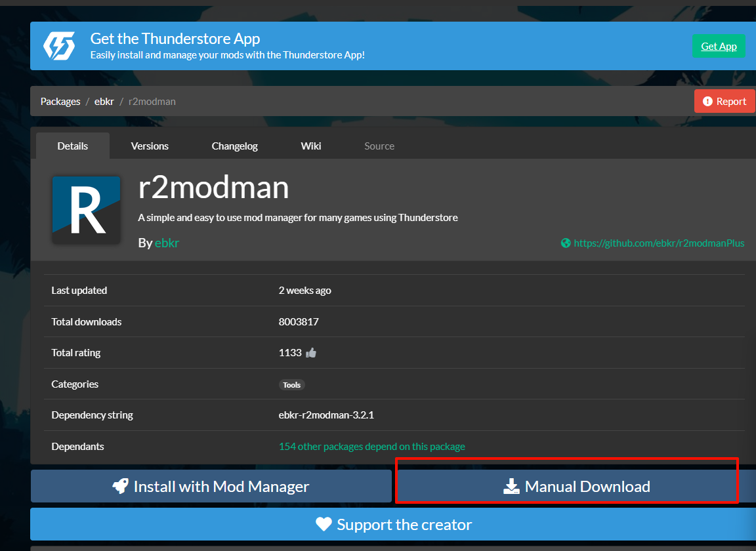Go to Packages breadcrumb link
Image resolution: width=756 pixels, height=551 pixels.
[x=60, y=101]
